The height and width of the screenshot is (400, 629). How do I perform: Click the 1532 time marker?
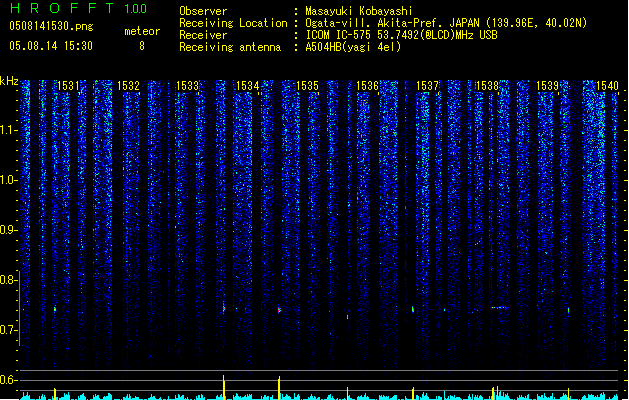pos(128,85)
